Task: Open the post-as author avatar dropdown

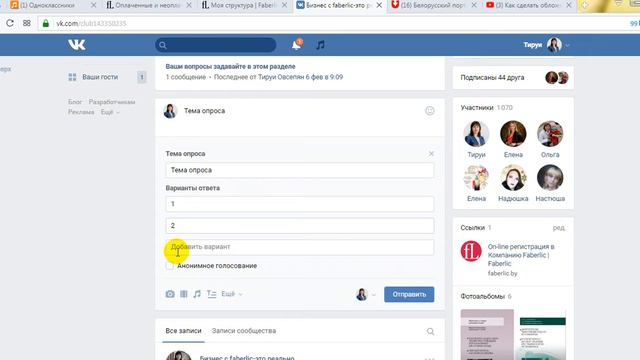Action: [x=365, y=294]
